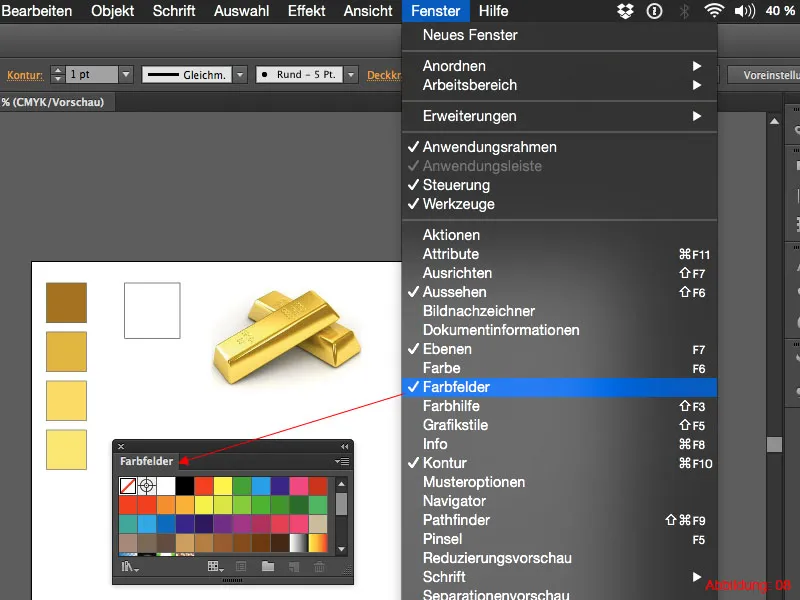Open the Swatch Libraries menu in Farbfelder panel
The width and height of the screenshot is (800, 600).
coord(130,567)
